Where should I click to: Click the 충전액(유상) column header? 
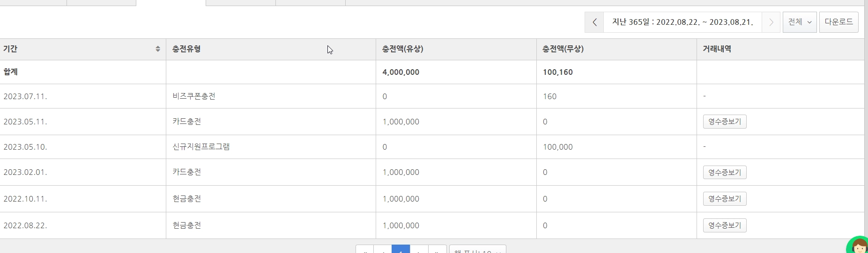[403, 49]
